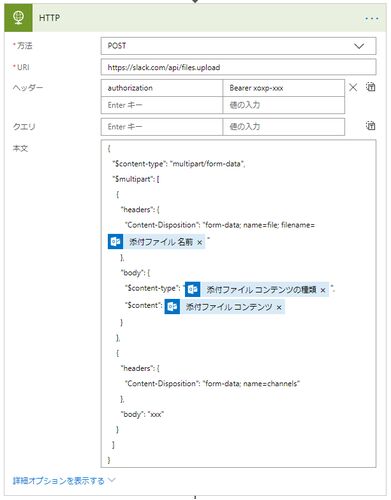391x500 pixels.
Task: Click the empty header key field
Action: tap(162, 105)
